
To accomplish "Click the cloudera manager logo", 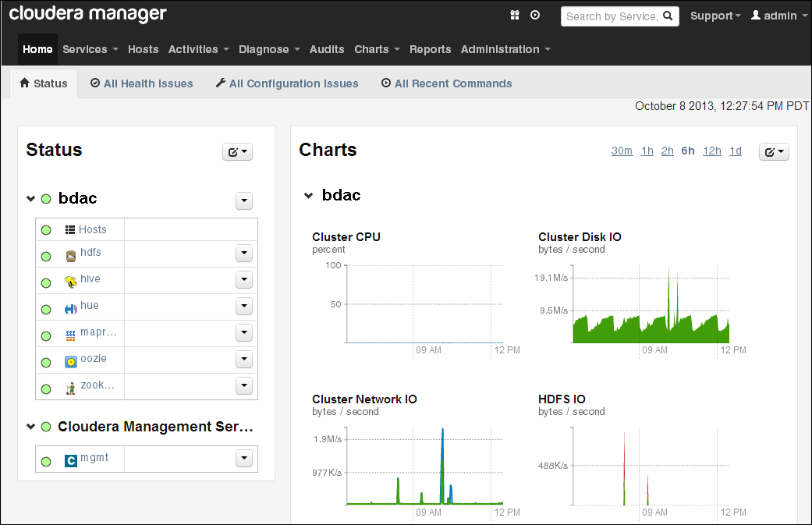I will [x=87, y=15].
